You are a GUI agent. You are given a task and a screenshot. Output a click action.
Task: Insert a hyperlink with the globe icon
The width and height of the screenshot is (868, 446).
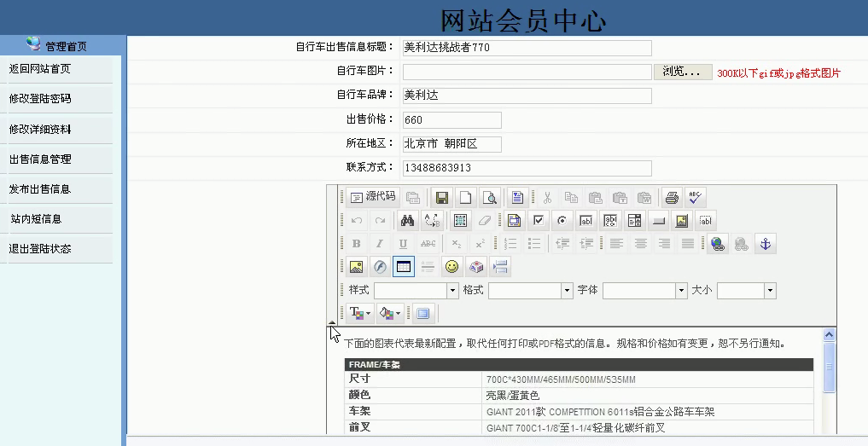coord(718,244)
